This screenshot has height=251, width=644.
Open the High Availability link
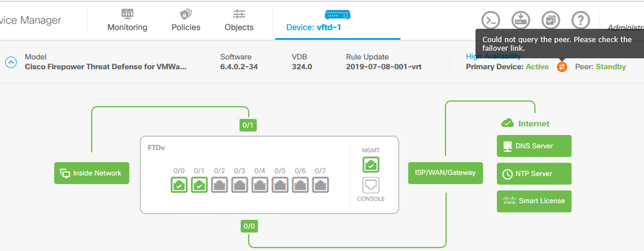point(493,56)
